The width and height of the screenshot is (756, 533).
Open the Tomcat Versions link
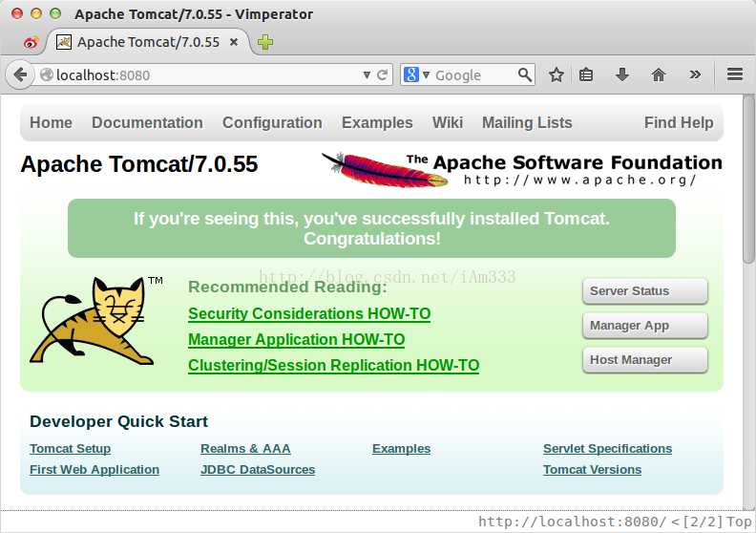coord(592,470)
